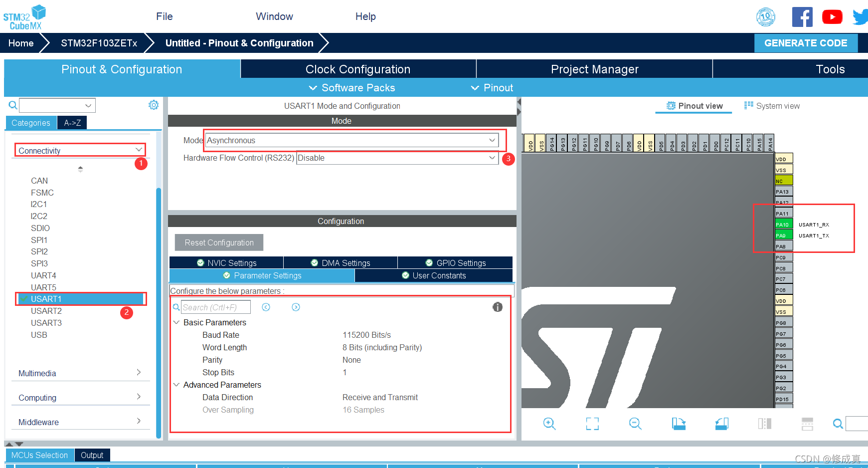Open the YouTube icon link
Image resolution: width=868 pixels, height=468 pixels.
832,17
